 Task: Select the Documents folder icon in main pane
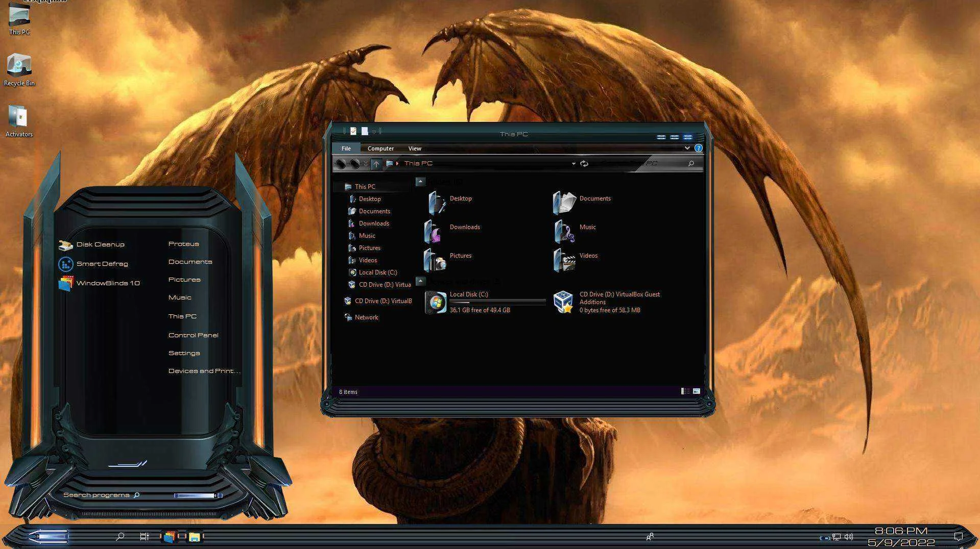tap(564, 203)
